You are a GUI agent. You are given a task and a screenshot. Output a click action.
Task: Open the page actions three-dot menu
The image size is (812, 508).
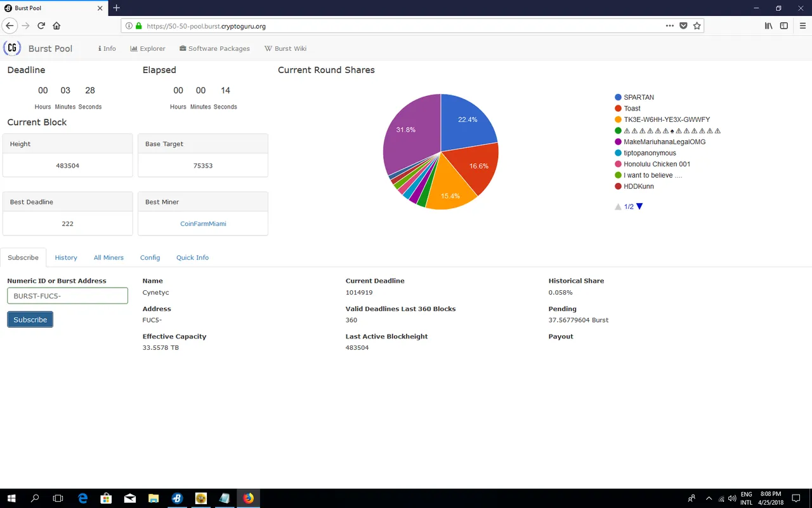pyautogui.click(x=670, y=26)
